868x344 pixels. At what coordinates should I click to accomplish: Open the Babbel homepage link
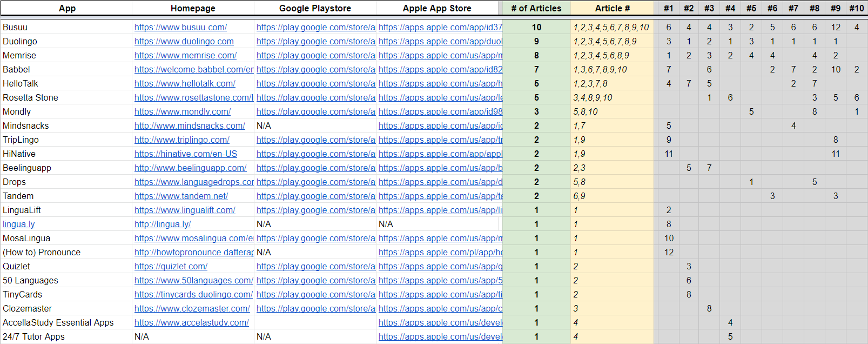(x=194, y=69)
